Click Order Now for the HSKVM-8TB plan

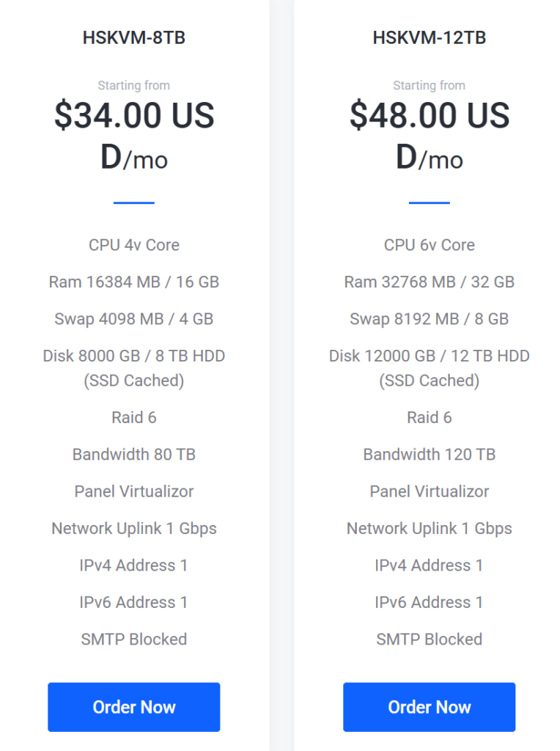[134, 707]
